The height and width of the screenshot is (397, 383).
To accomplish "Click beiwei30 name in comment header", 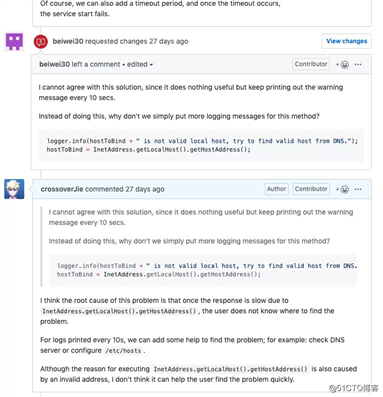I will [54, 64].
